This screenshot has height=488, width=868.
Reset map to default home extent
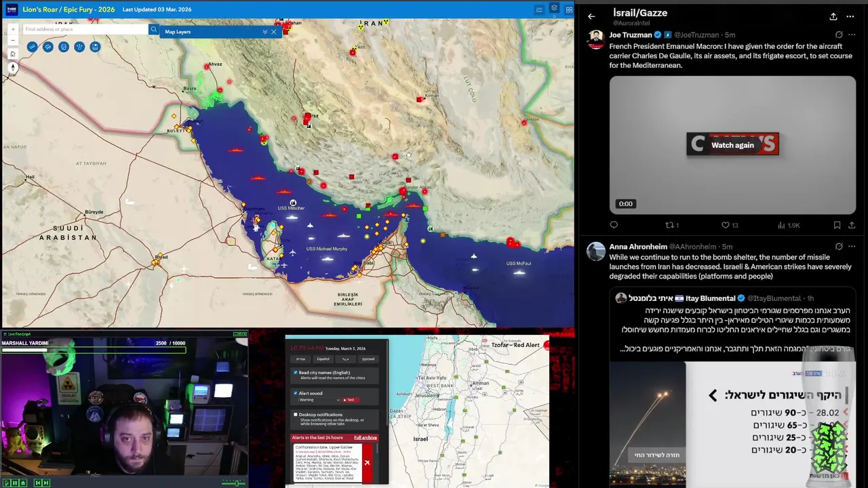(x=13, y=54)
